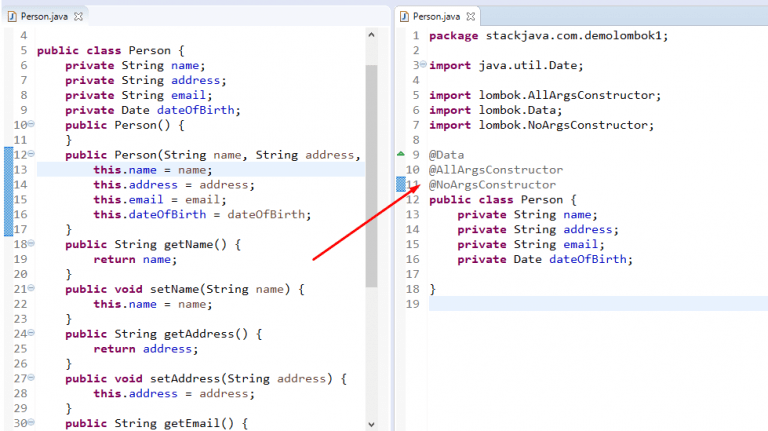Fold the all-args constructor at line 12
768x431 pixels.
[31, 154]
